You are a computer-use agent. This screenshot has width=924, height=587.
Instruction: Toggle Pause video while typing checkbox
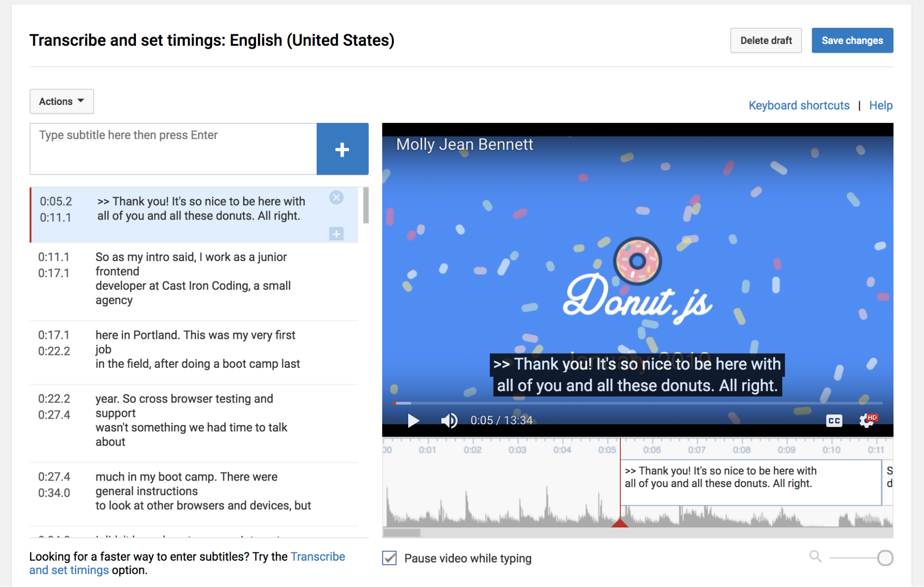point(389,558)
